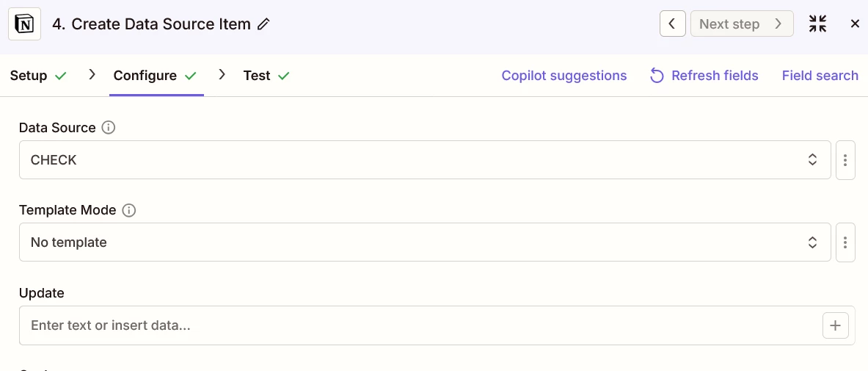Open three-dot menu for Template Mode field
This screenshot has height=371, width=868.
(x=845, y=242)
